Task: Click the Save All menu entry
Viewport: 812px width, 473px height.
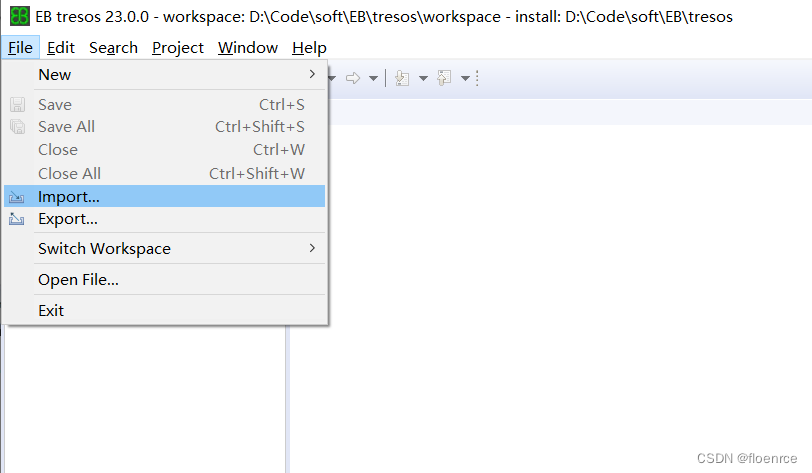Action: [x=165, y=127]
